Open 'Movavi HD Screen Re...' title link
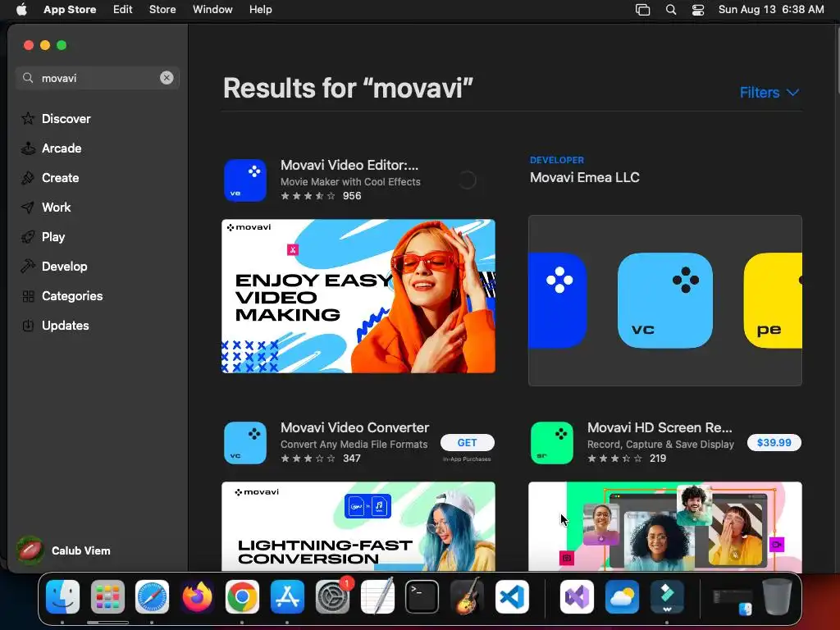The width and height of the screenshot is (840, 630). click(x=660, y=427)
